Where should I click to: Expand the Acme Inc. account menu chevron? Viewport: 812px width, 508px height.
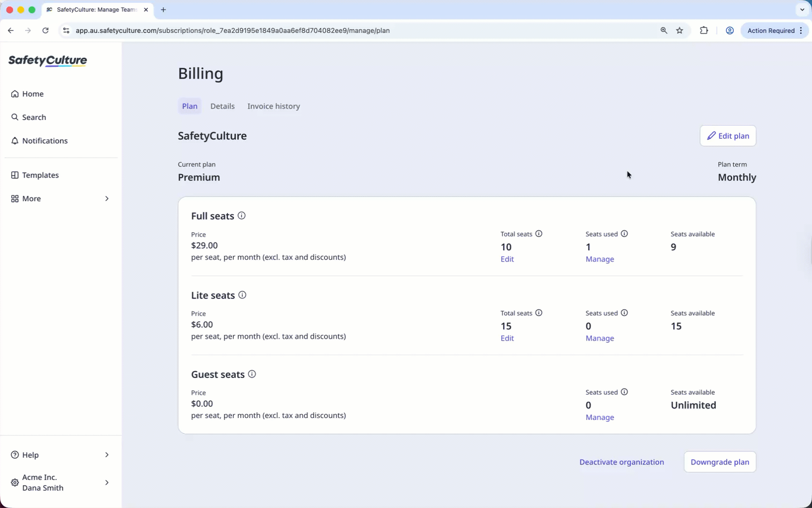click(x=107, y=482)
